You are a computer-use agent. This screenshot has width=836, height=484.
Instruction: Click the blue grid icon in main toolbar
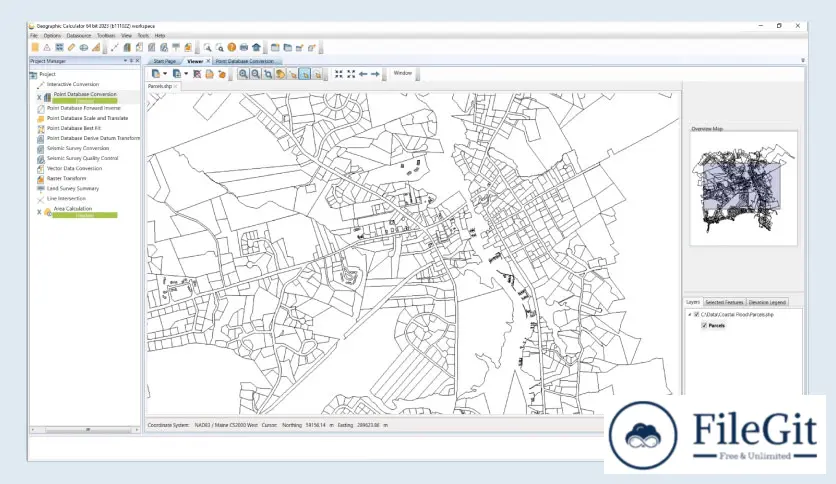pos(59,47)
